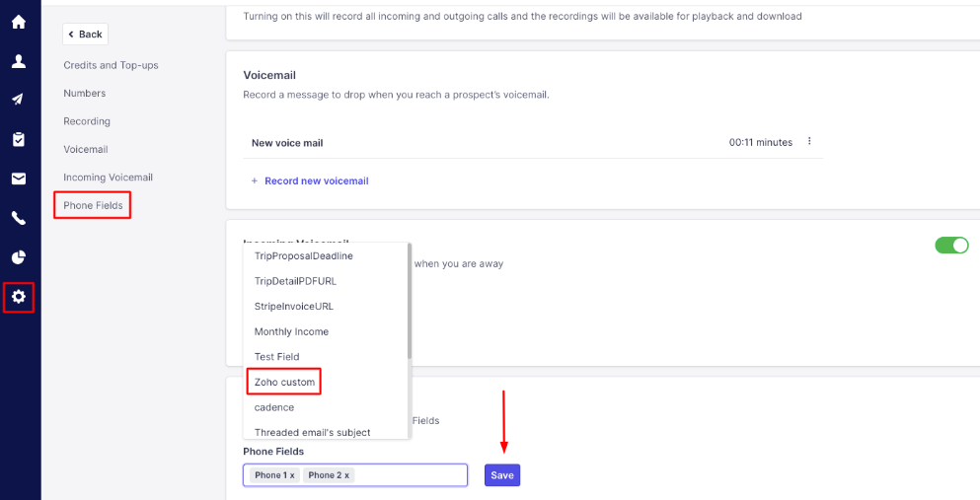Click the Save button
Viewport: 980px width, 500px height.
point(501,475)
